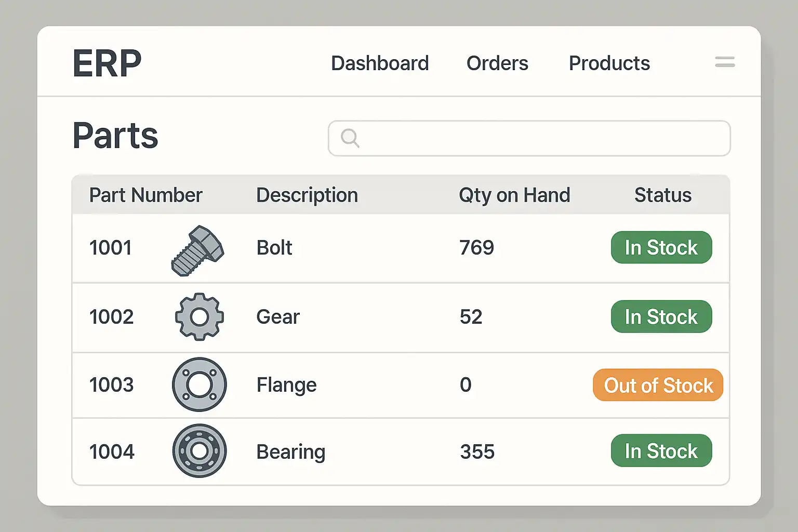Click the Status column header
Screen dimensions: 798x532
(663, 195)
